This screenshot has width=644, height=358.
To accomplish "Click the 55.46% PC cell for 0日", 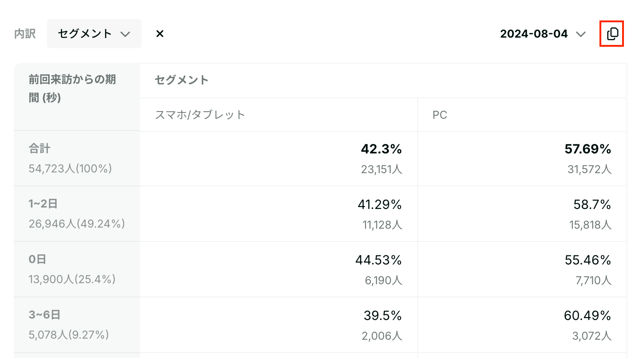I will [x=588, y=260].
